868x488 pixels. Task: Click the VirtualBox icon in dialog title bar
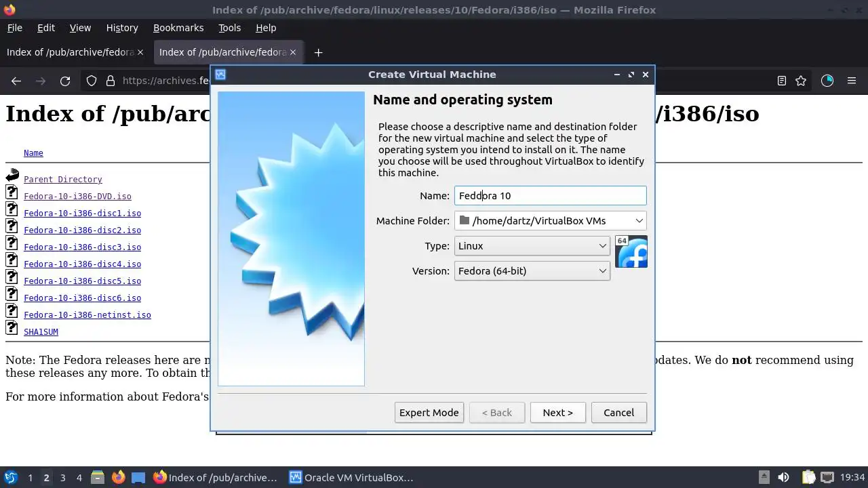click(x=220, y=75)
